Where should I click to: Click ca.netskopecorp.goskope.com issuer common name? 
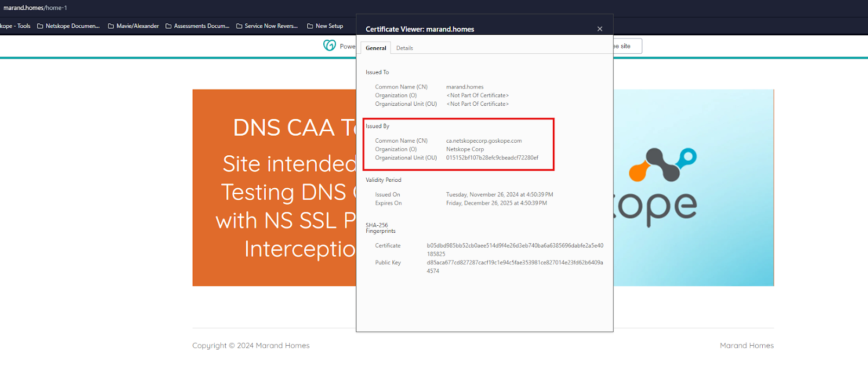[x=484, y=141]
